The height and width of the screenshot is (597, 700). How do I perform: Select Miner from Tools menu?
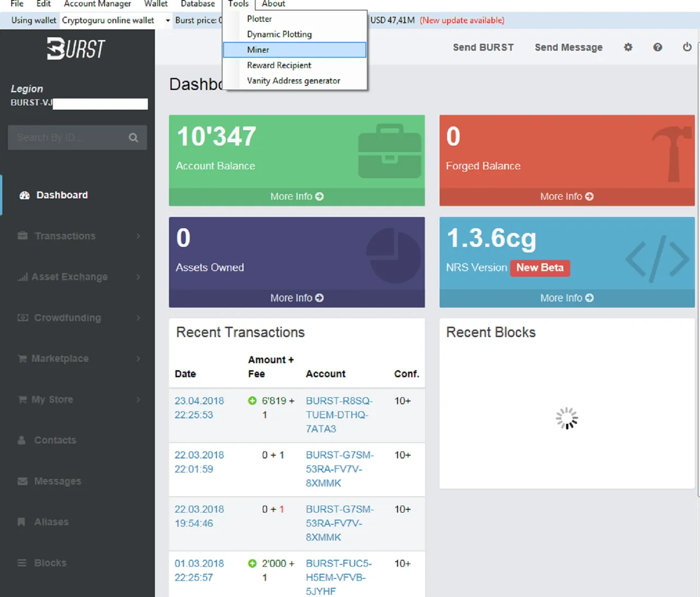click(295, 50)
